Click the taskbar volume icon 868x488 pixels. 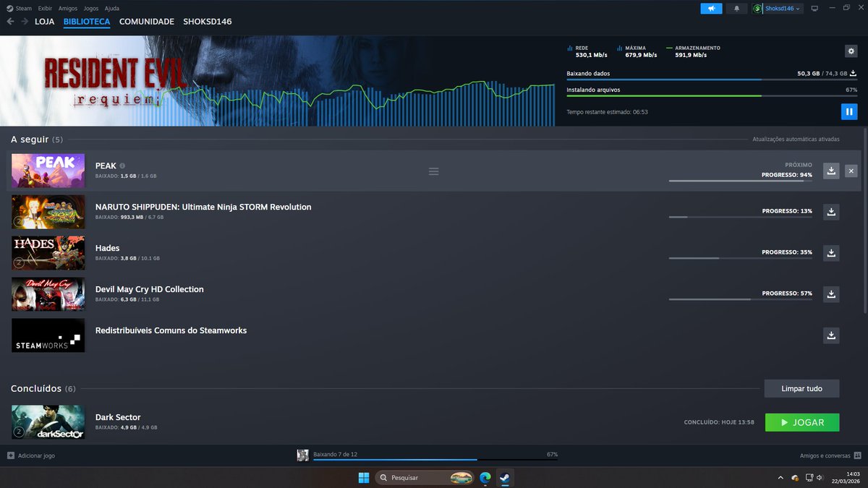(819, 478)
